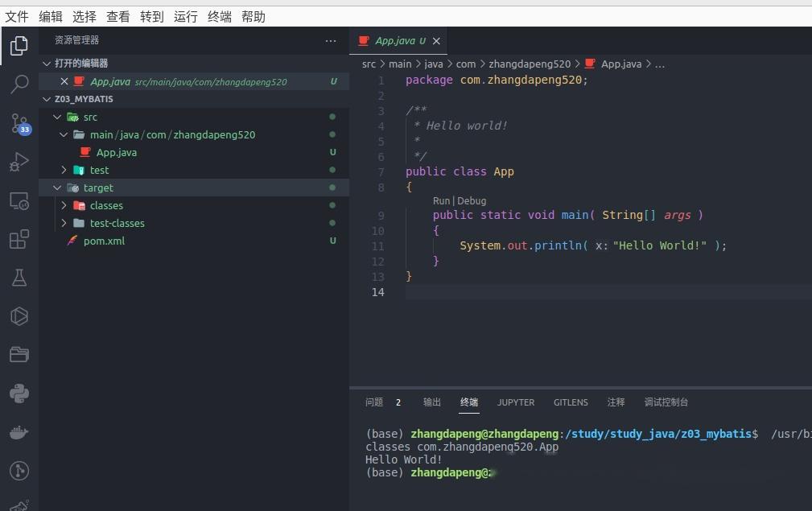Screen dimensions: 812x511
Task: Collapse the Z03_MYBATIS project section
Action: point(47,99)
